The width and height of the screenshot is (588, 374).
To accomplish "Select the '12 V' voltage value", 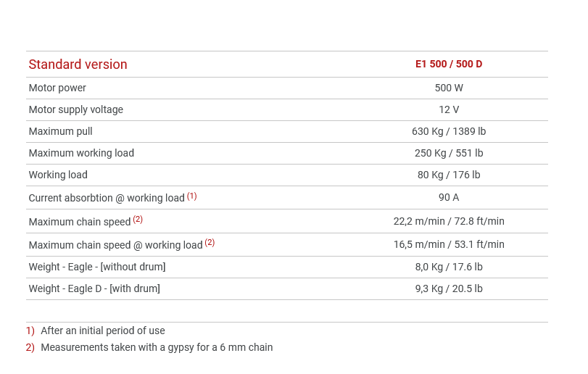I will 449,110.
